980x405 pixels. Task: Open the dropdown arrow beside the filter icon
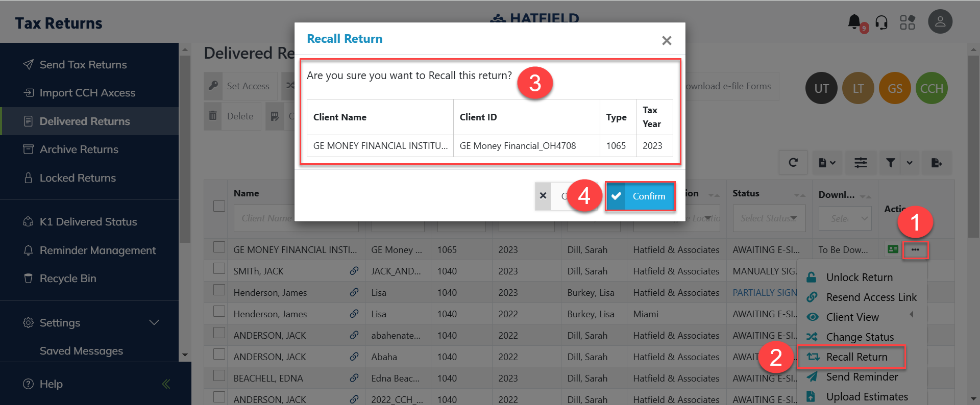(910, 163)
